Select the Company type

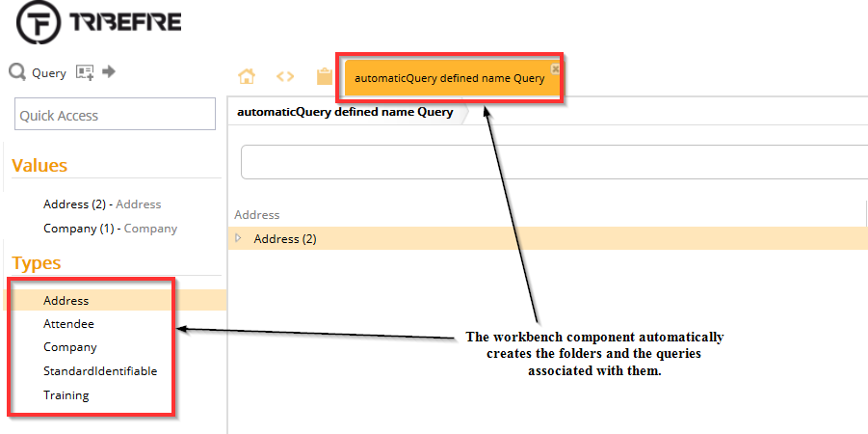(69, 347)
